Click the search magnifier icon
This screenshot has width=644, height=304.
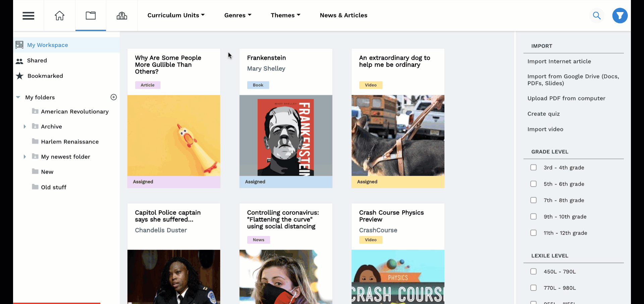pyautogui.click(x=597, y=15)
